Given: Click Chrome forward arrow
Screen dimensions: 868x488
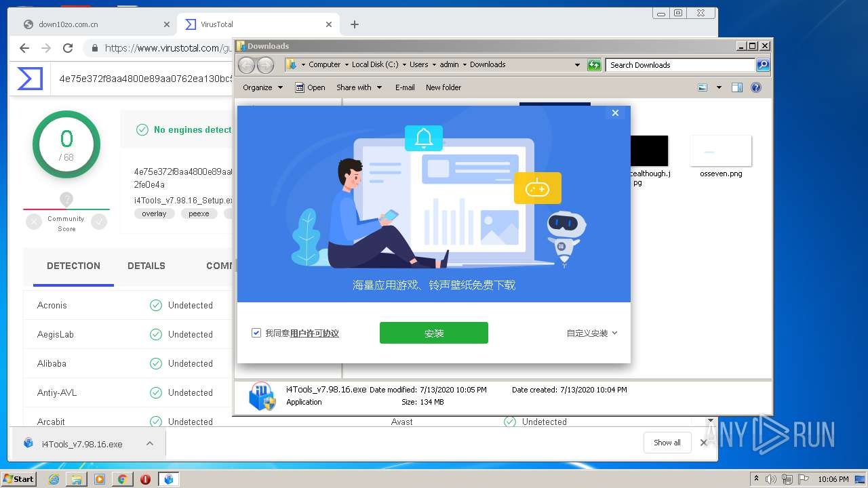Looking at the screenshot, I should point(46,48).
